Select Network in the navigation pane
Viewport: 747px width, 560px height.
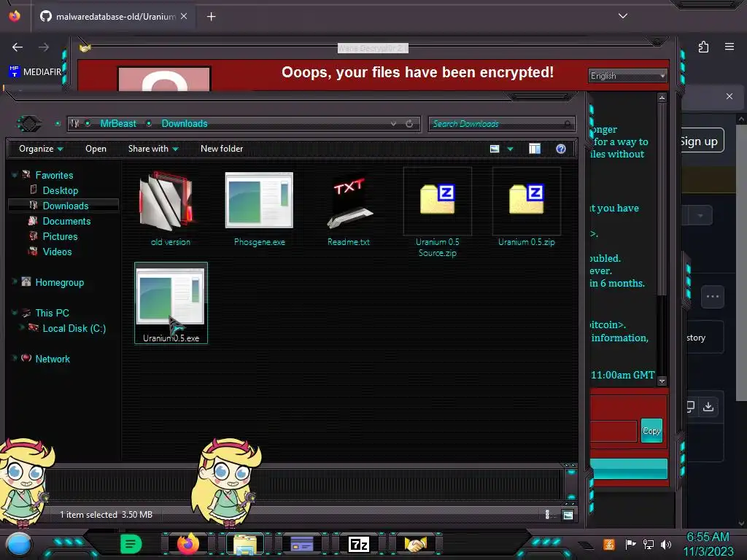click(x=53, y=359)
